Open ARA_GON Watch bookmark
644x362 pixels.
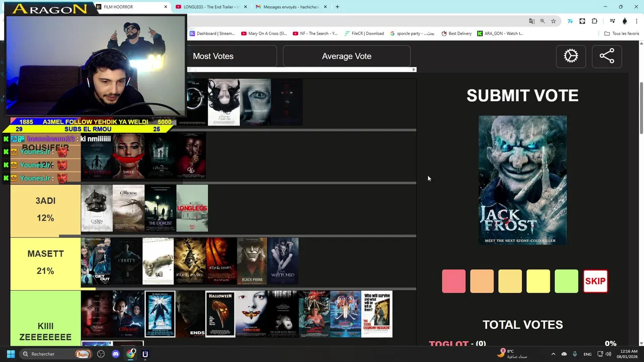point(500,34)
